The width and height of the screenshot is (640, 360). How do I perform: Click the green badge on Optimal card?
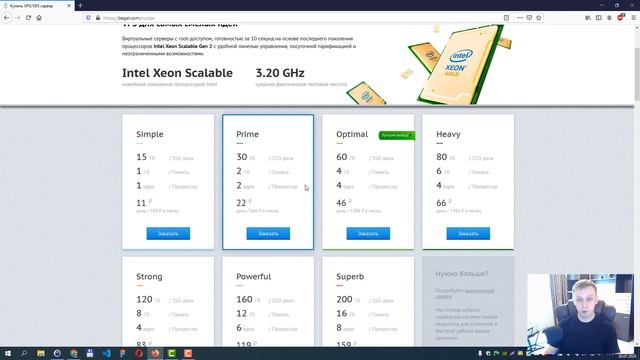click(397, 135)
